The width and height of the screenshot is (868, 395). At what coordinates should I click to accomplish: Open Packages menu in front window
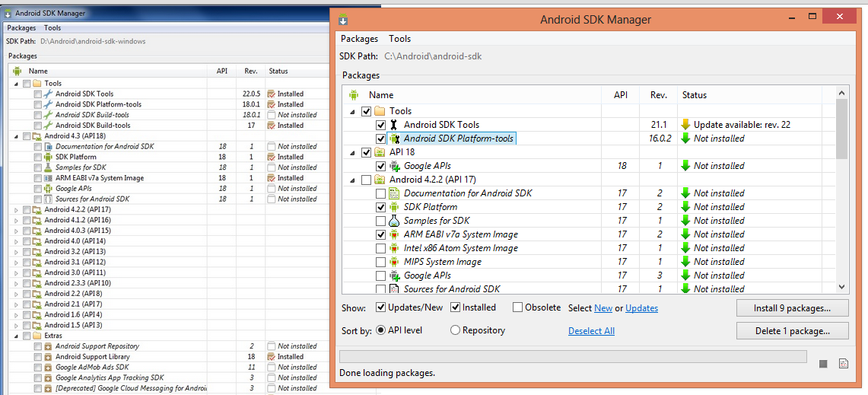coord(359,39)
